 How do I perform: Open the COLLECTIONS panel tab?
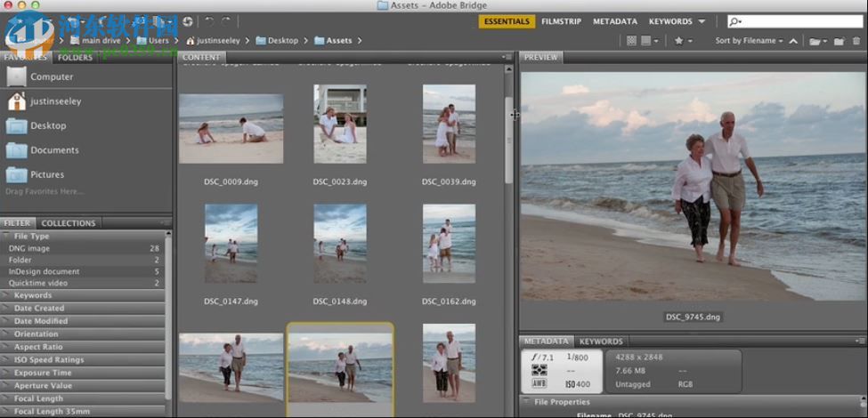[69, 223]
